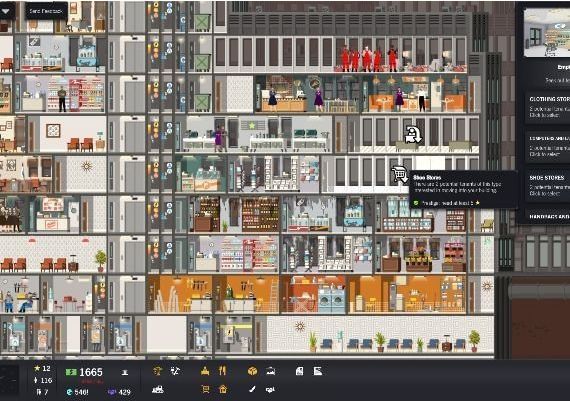Select the Shoe Stores tenant card
The width and height of the screenshot is (570, 401).
(547, 185)
